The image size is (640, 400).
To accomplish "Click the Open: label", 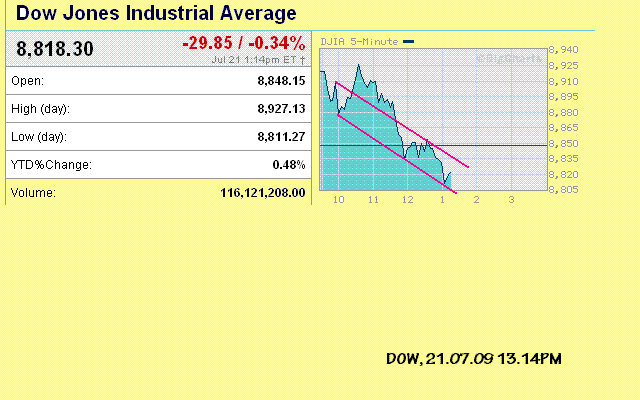I will [27, 81].
